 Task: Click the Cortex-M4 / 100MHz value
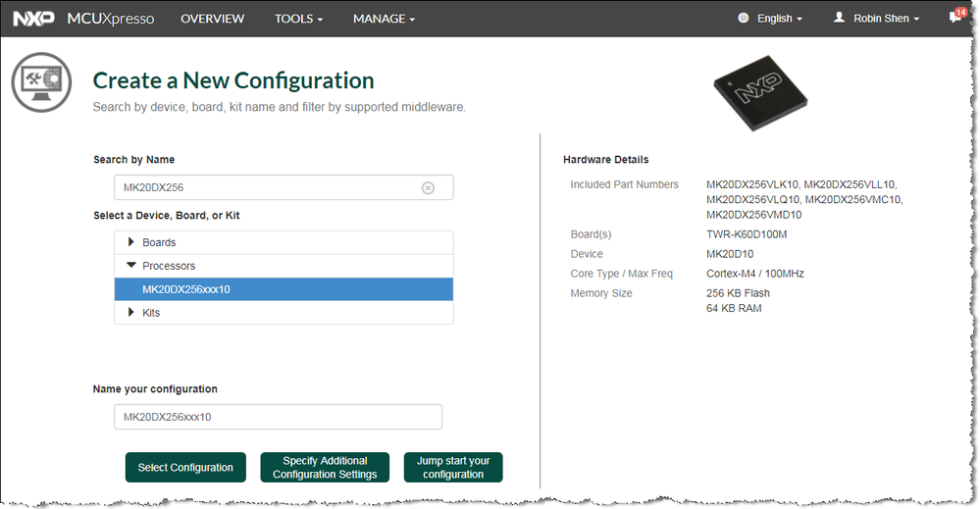tap(755, 274)
